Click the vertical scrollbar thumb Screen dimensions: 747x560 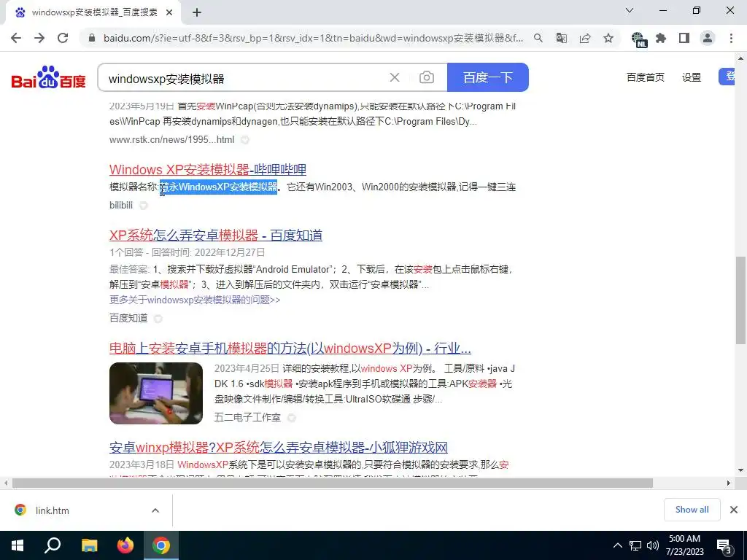740,300
